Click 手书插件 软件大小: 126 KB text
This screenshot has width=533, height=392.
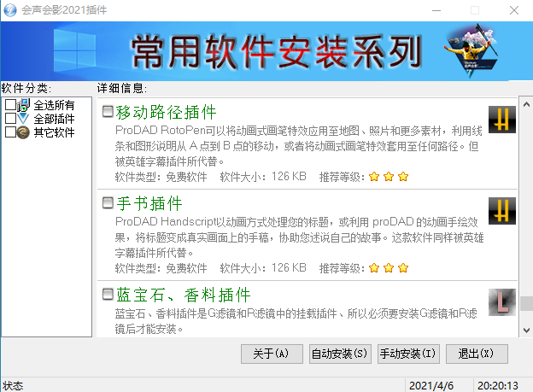263,268
